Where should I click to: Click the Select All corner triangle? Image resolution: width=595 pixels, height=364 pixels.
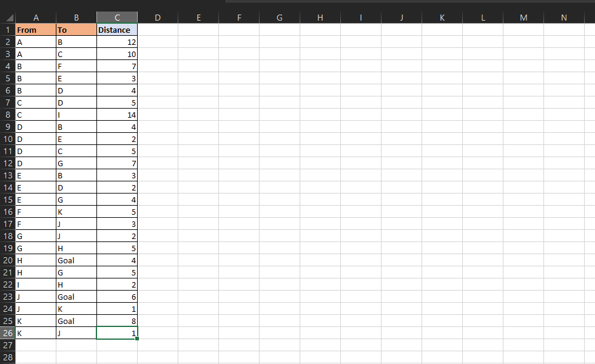(8, 18)
